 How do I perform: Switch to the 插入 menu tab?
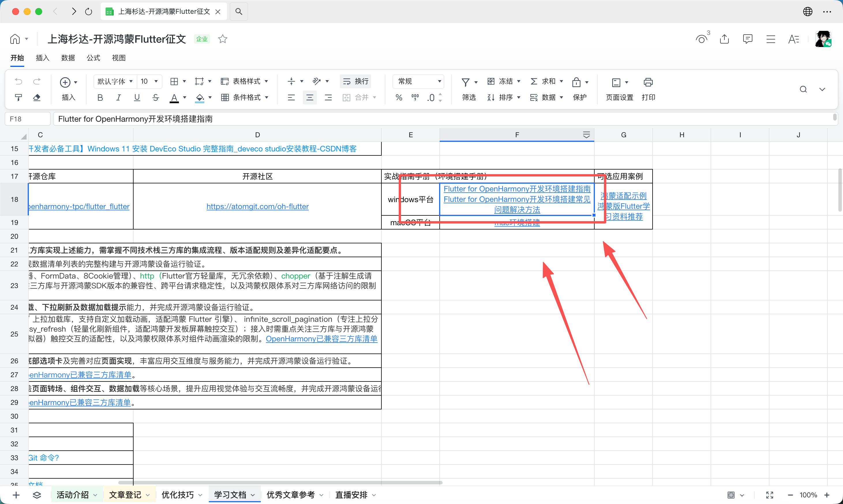click(x=42, y=58)
